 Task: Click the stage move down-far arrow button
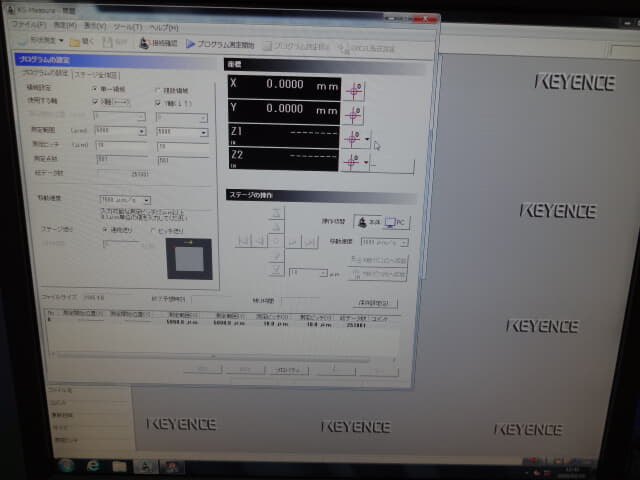(x=276, y=270)
